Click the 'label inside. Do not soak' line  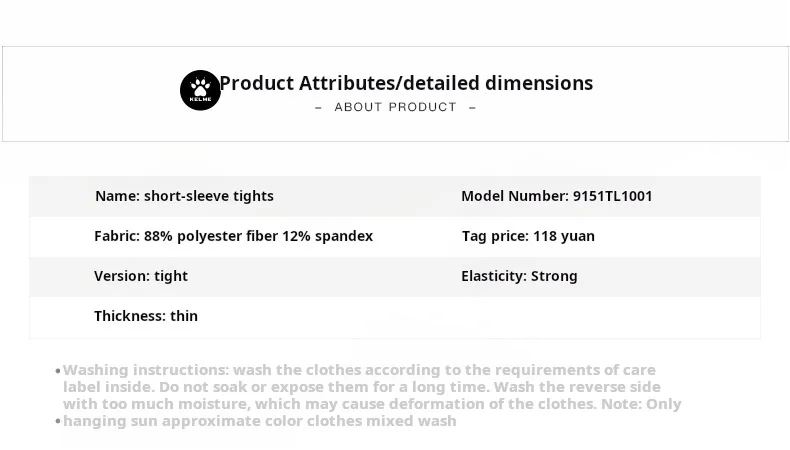[361, 387]
